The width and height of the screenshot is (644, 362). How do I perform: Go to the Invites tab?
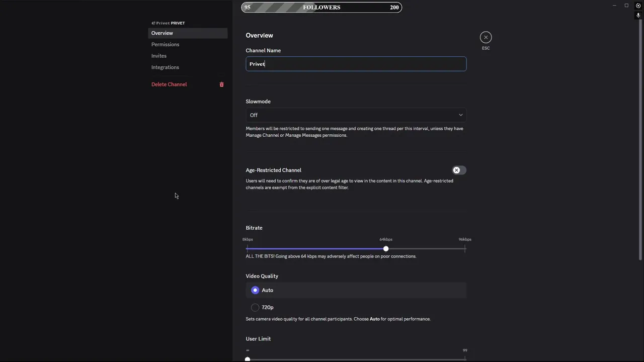pos(188,56)
